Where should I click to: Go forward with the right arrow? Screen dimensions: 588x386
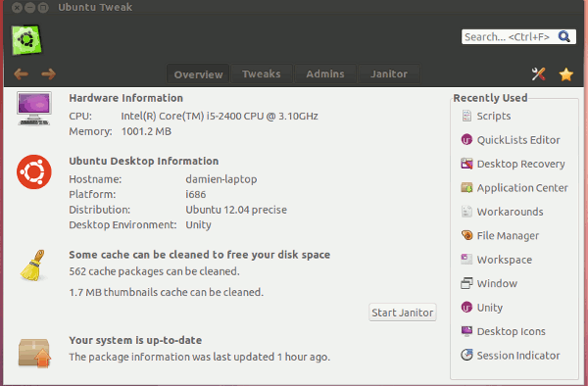point(49,73)
